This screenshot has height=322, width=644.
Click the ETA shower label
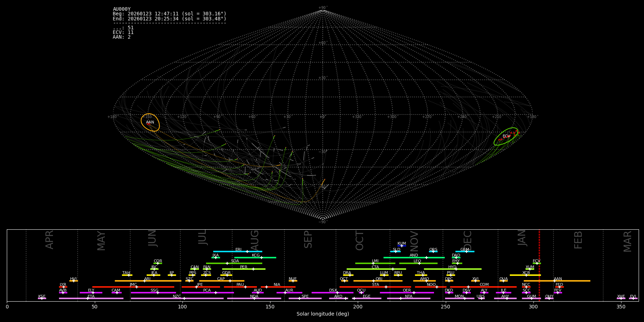tap(91, 297)
